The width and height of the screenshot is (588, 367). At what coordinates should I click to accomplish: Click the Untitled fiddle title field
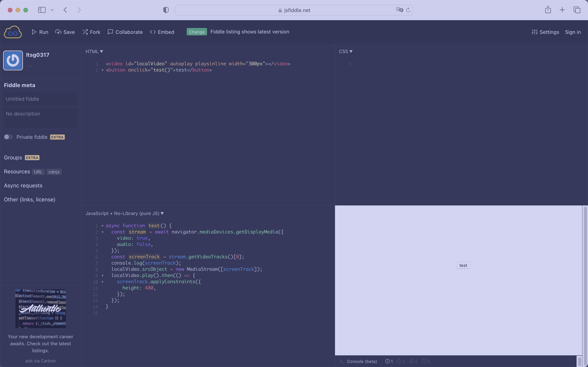[40, 99]
